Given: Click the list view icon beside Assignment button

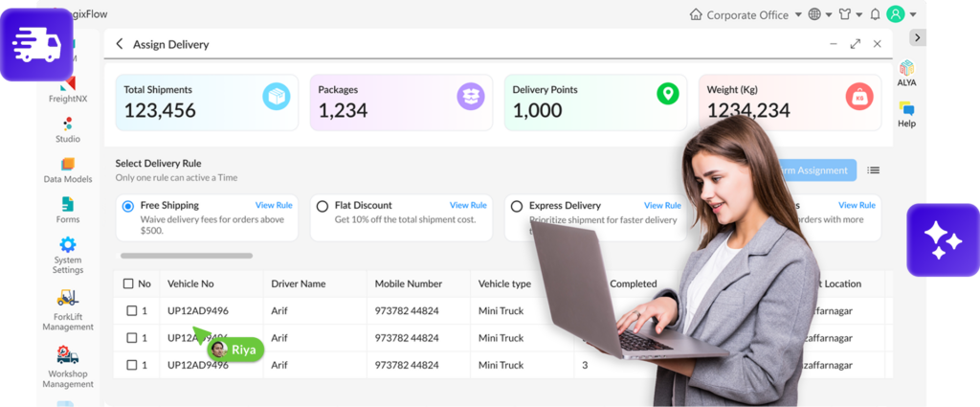Looking at the screenshot, I should pos(873,170).
